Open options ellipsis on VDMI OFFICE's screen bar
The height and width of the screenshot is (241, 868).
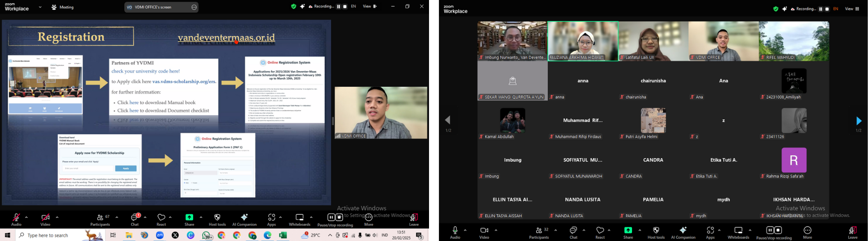[194, 7]
